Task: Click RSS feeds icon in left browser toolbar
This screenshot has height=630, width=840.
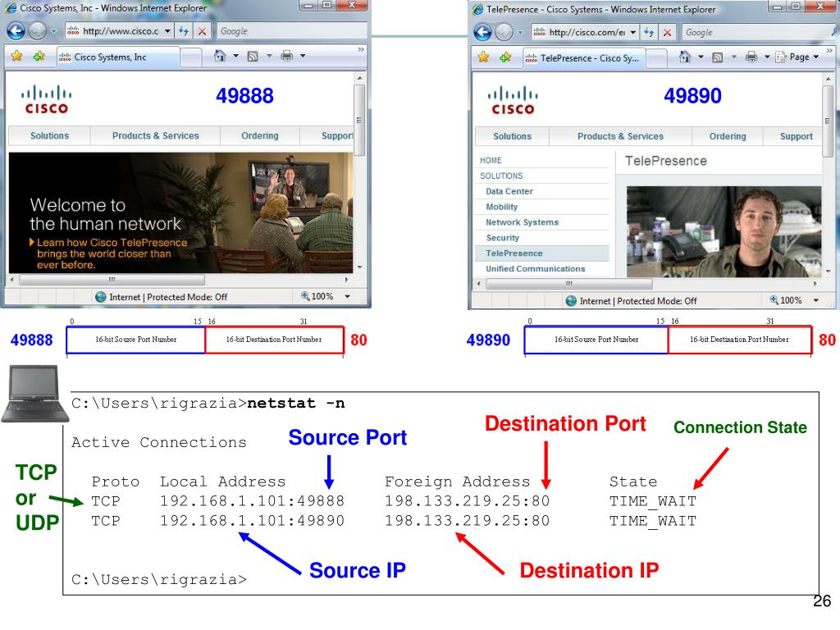Action: click(253, 57)
